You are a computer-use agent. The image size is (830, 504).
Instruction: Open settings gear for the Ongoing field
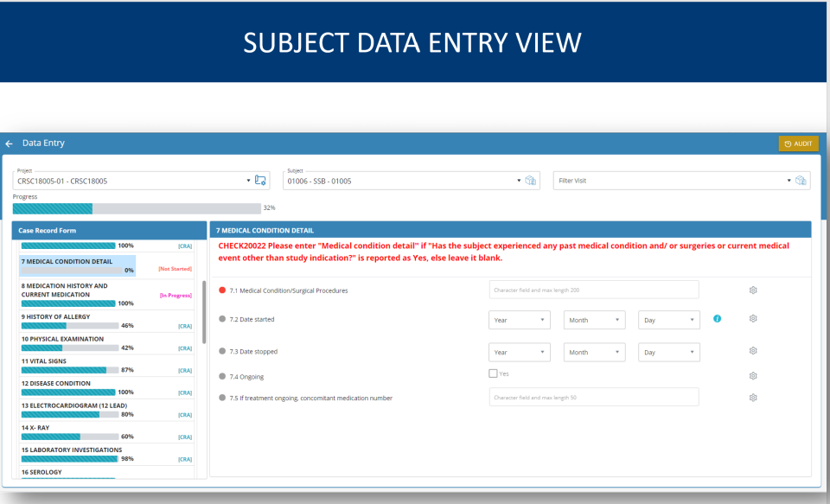(x=752, y=375)
